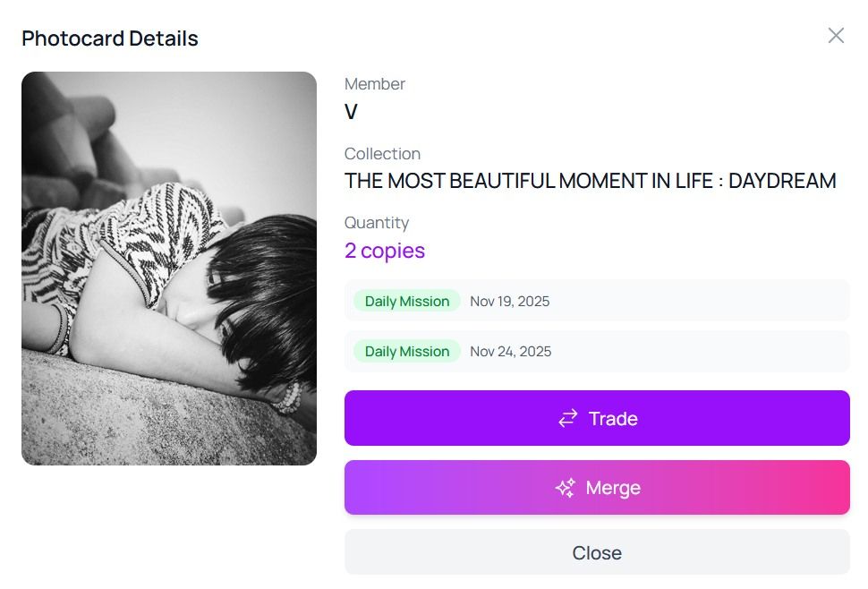Click the Photocard Details heading

click(x=110, y=38)
